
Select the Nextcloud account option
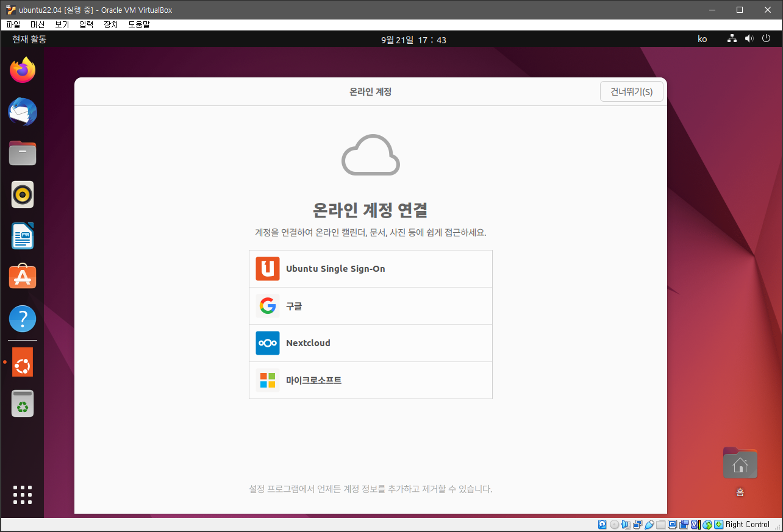pos(371,343)
